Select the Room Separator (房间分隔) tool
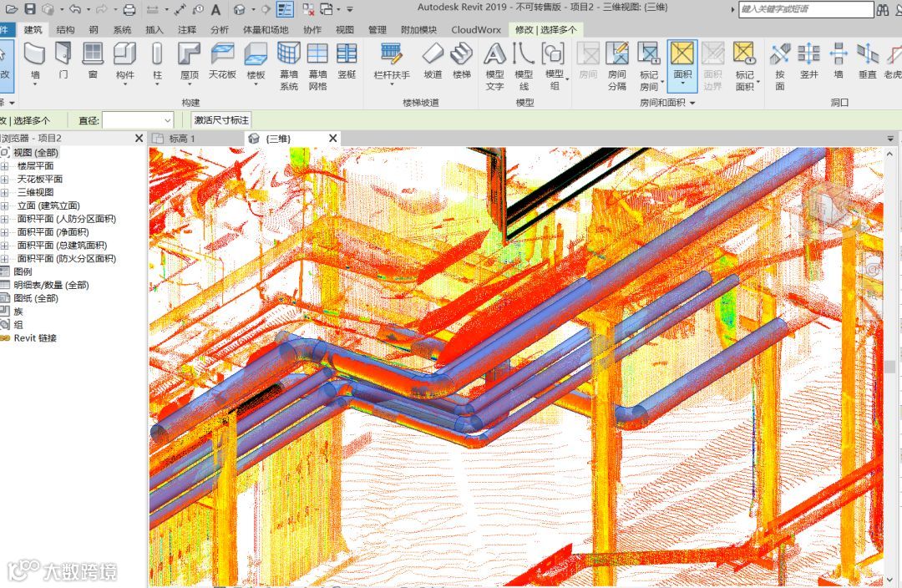This screenshot has width=902, height=588. click(616, 66)
